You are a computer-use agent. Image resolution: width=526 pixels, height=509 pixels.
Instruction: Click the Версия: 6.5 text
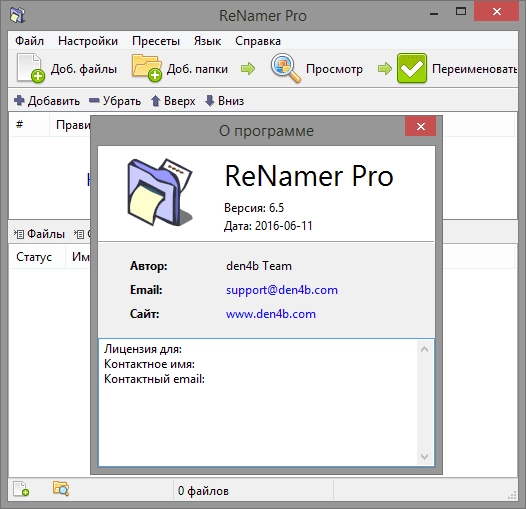[254, 208]
